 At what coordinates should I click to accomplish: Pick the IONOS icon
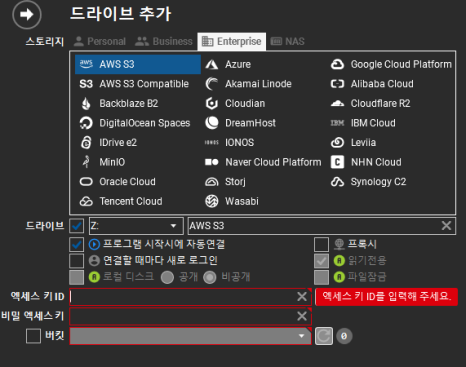point(212,143)
